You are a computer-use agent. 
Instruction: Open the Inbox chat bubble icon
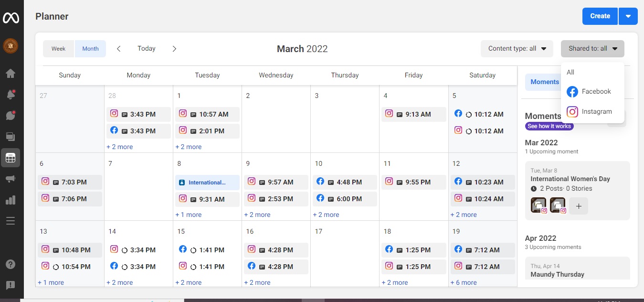(x=10, y=116)
